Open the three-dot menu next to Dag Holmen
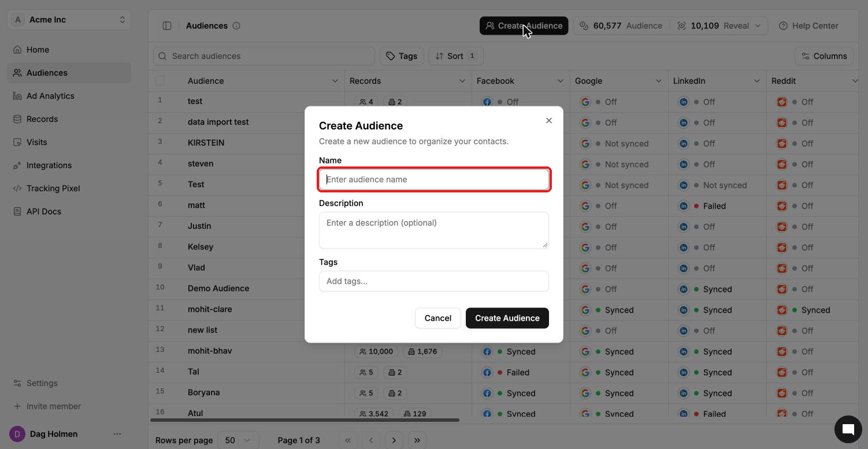Image resolution: width=868 pixels, height=449 pixels. point(117,434)
